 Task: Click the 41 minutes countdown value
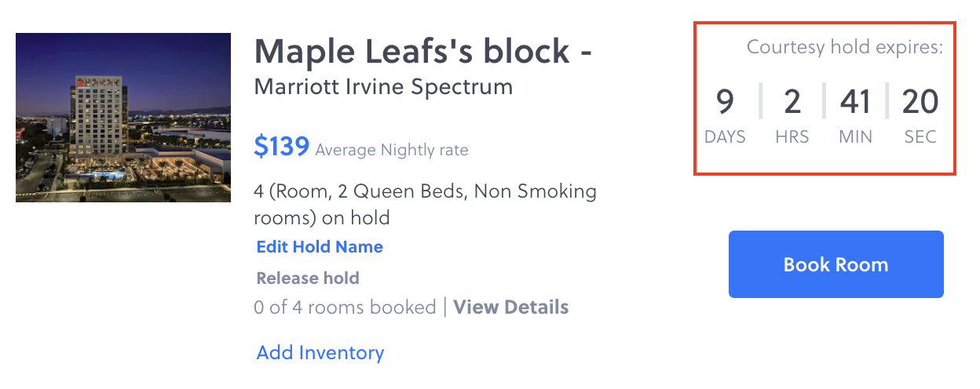(x=855, y=102)
